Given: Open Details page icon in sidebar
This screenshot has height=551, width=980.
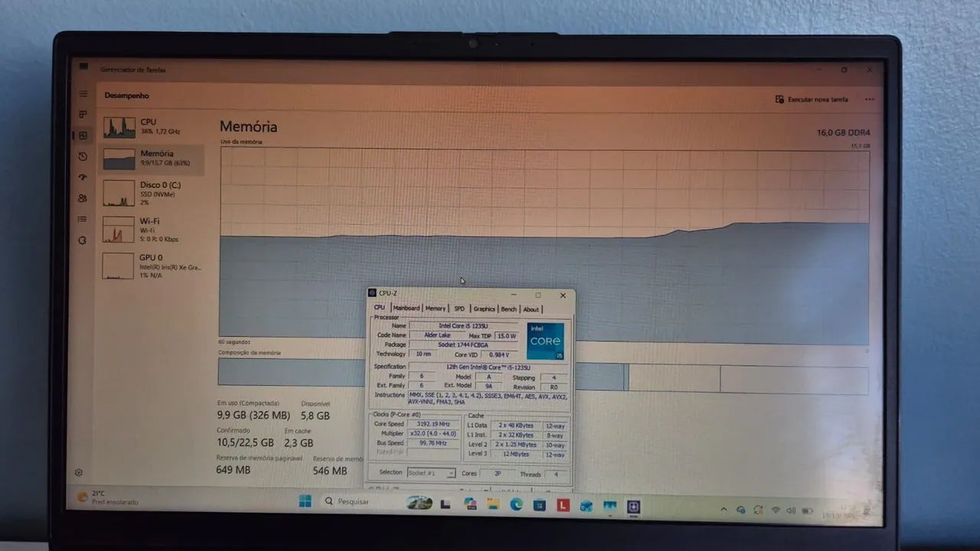Looking at the screenshot, I should tap(83, 219).
